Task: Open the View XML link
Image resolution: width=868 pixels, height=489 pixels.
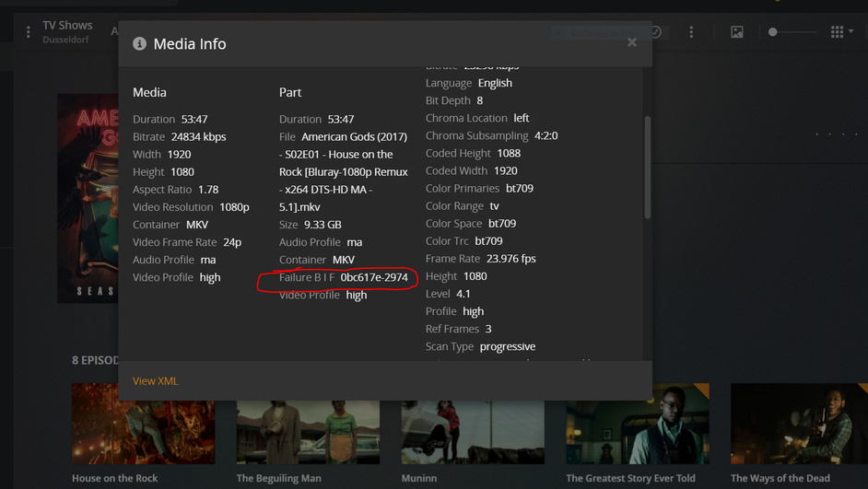Action: tap(155, 380)
